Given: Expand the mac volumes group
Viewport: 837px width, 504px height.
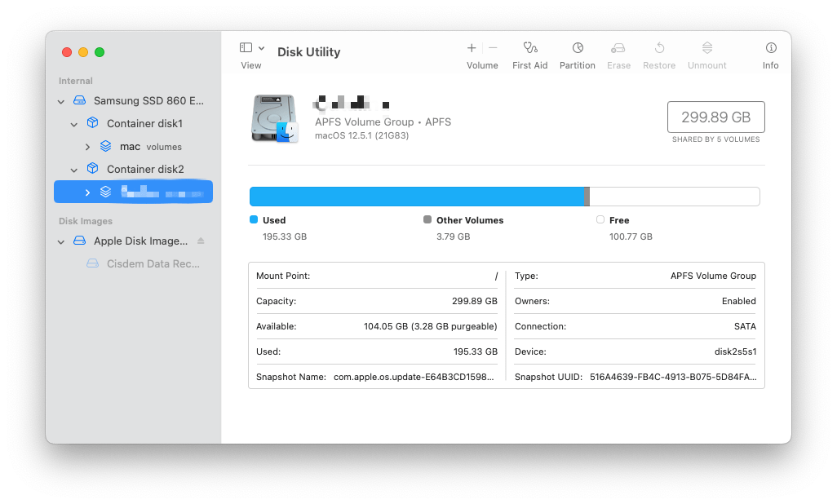Looking at the screenshot, I should (87, 147).
